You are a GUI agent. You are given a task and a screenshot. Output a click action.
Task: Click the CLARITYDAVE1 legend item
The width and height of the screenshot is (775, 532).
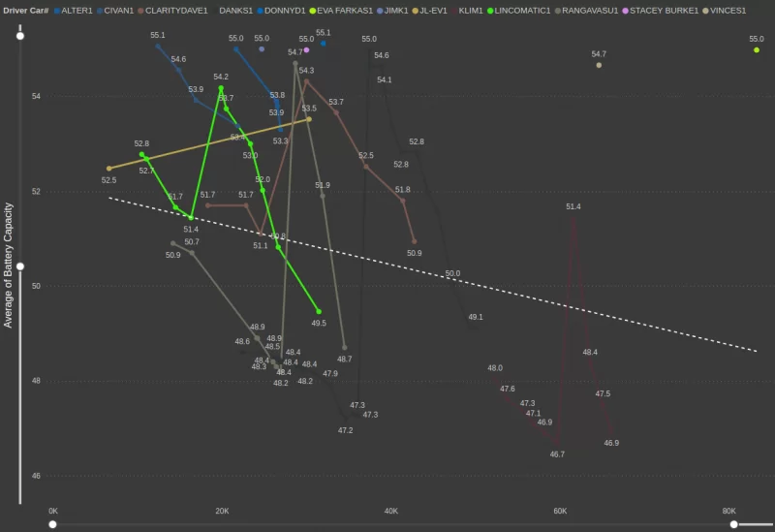coord(176,10)
